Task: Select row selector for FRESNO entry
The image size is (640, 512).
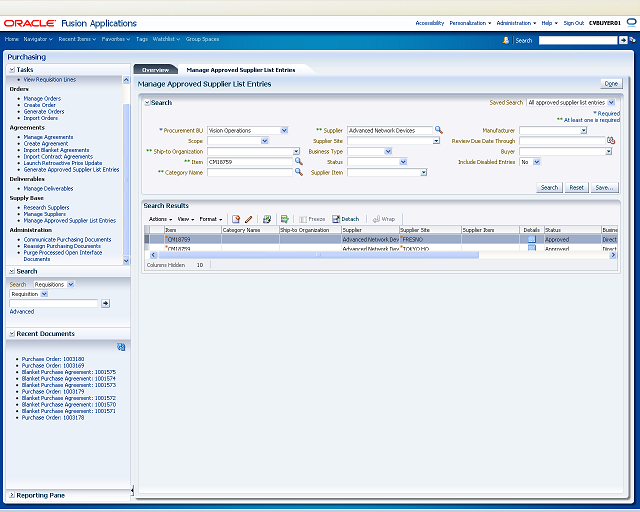Action: click(x=147, y=239)
